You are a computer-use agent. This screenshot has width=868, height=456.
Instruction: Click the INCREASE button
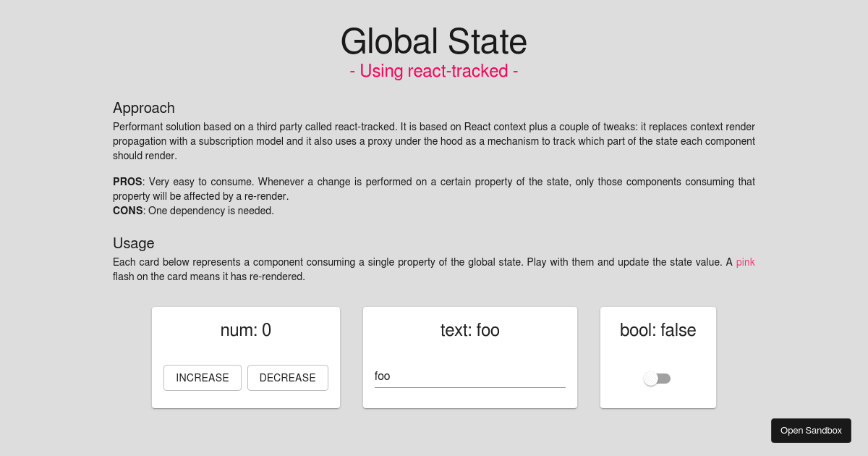coord(203,378)
